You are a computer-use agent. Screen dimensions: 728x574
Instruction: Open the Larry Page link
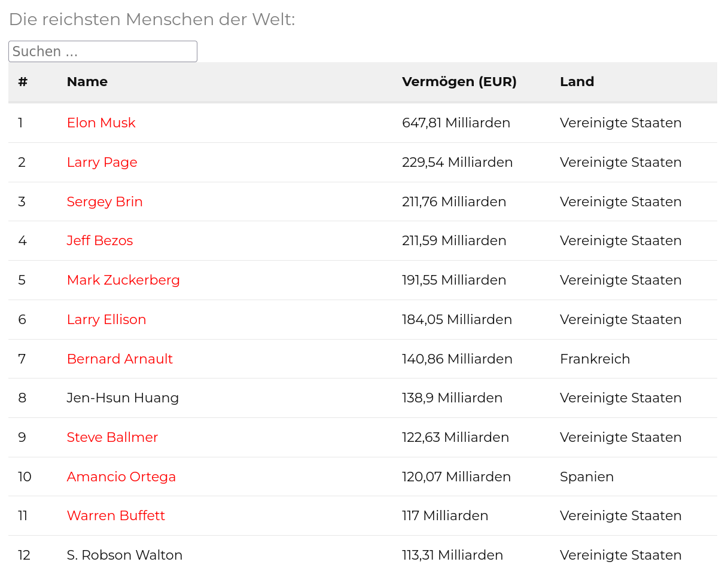click(102, 162)
